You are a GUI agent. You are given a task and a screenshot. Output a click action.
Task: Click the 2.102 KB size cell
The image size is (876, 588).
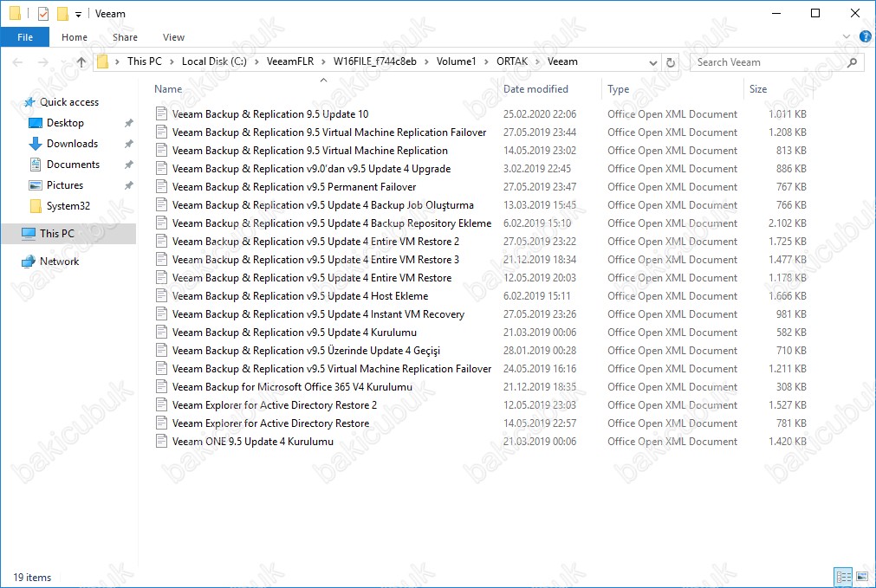[787, 223]
